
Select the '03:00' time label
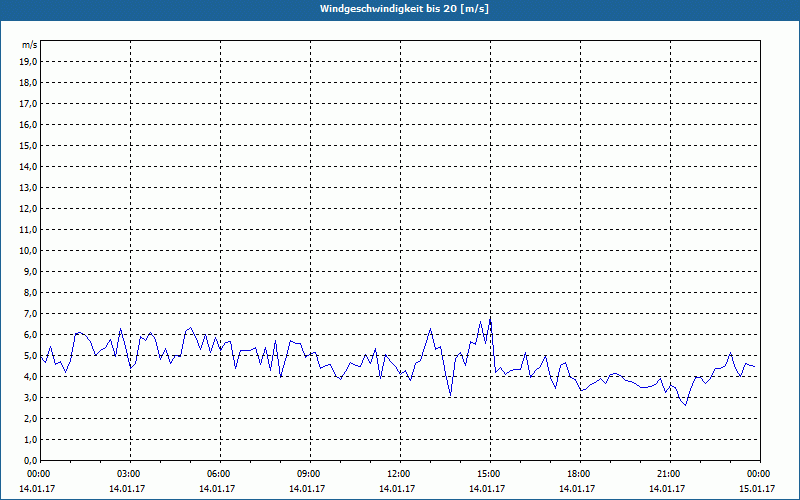click(129, 474)
